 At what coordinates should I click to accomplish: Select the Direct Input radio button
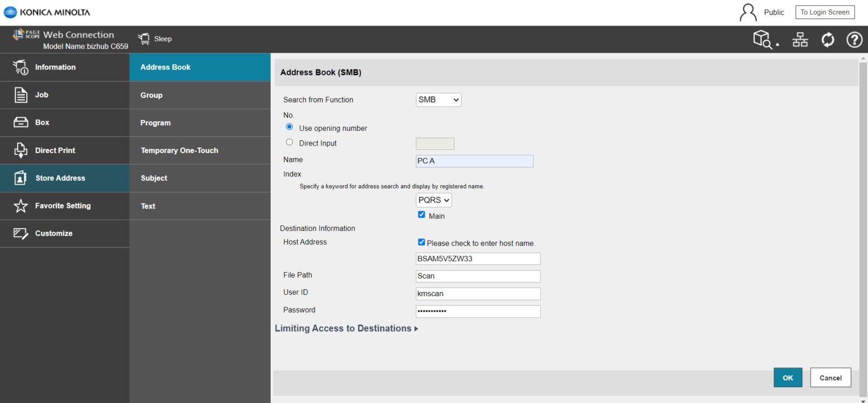(x=289, y=142)
